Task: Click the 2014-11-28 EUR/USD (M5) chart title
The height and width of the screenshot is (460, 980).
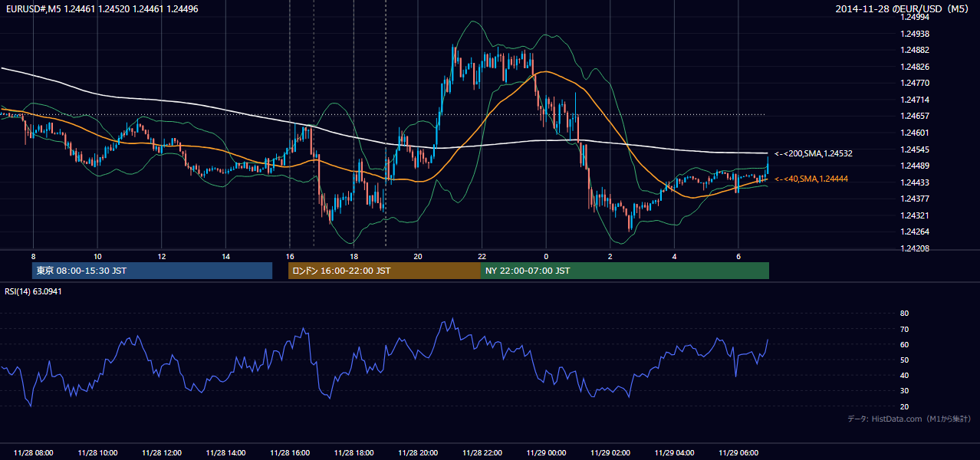Action: tap(903, 9)
